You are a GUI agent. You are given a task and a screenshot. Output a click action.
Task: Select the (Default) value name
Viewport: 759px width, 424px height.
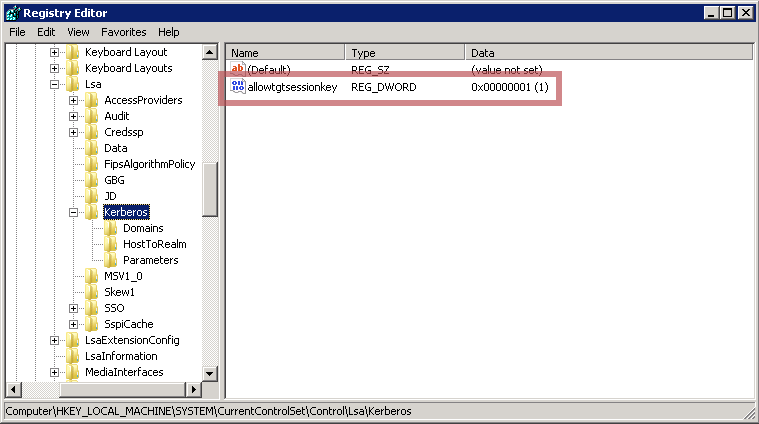tap(269, 70)
